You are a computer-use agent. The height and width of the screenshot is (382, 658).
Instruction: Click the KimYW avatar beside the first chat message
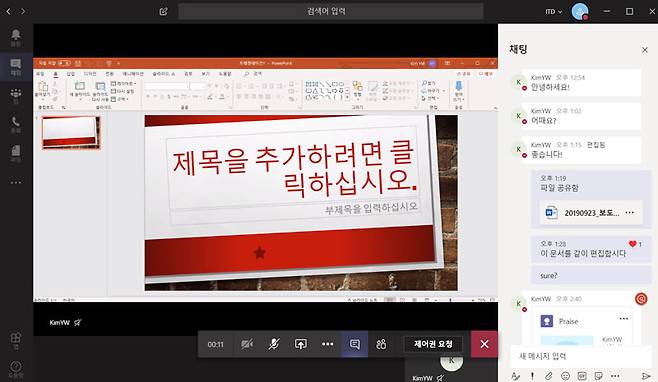(x=519, y=82)
